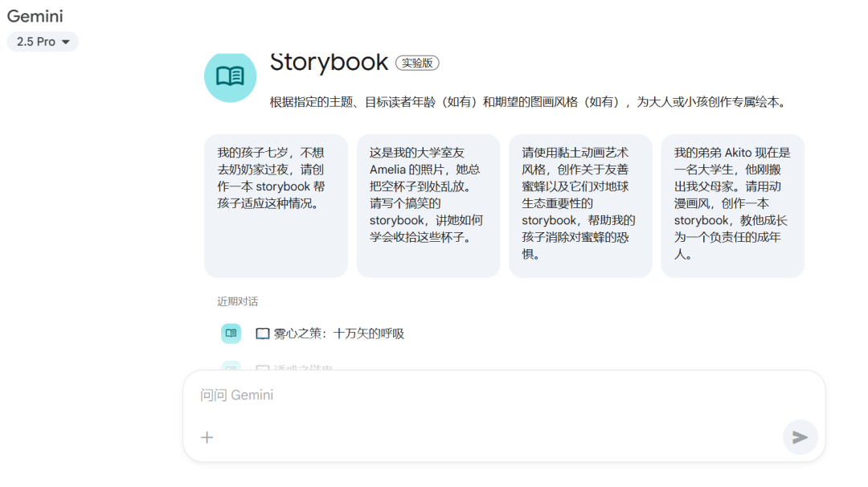Open the partially hidden second recent conversation title
This screenshot has width=868, height=487.
pyautogui.click(x=303, y=369)
